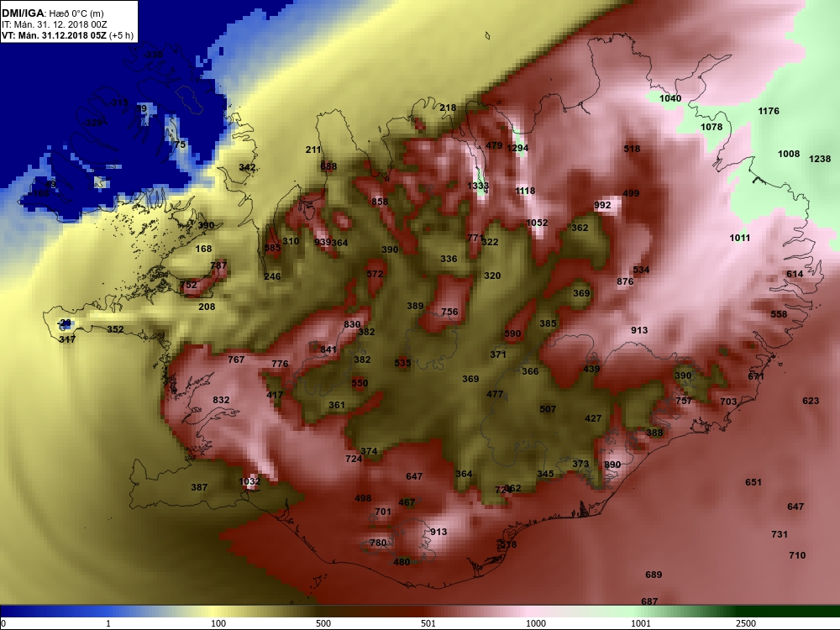Click the map value "211"
The image size is (840, 630).
pos(312,150)
